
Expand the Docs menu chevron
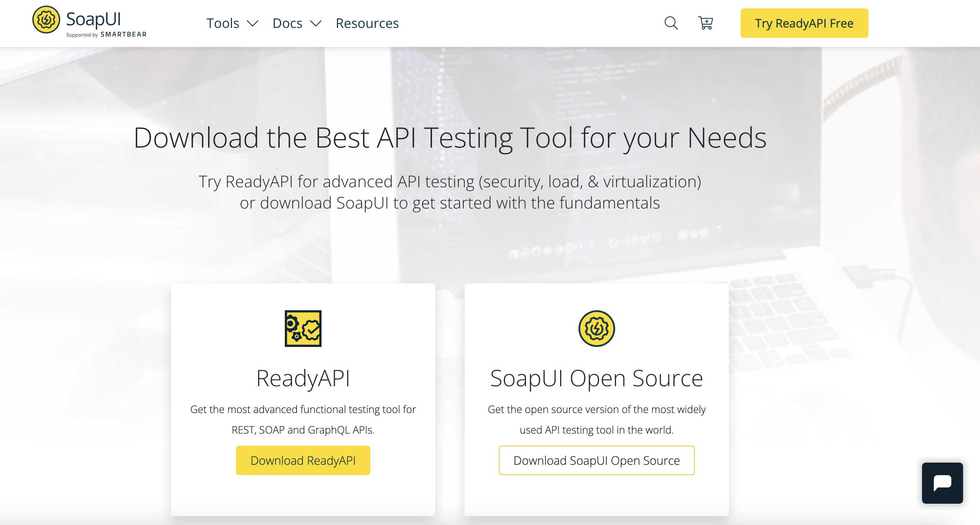316,23
